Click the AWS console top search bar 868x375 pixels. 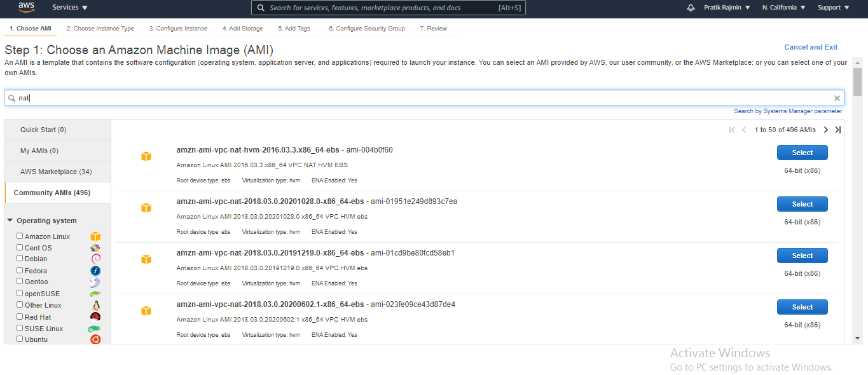(389, 8)
